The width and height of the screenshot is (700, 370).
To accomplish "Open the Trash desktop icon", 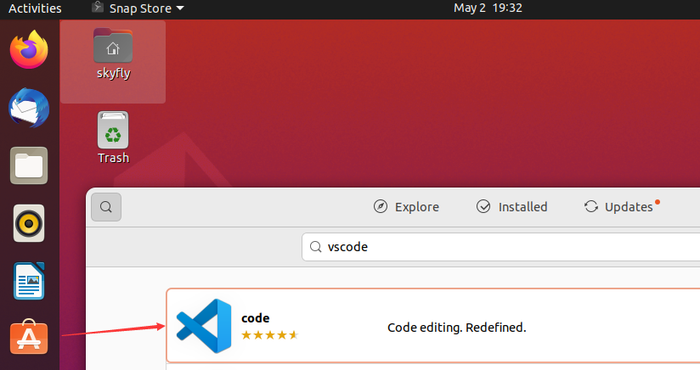I will (113, 138).
